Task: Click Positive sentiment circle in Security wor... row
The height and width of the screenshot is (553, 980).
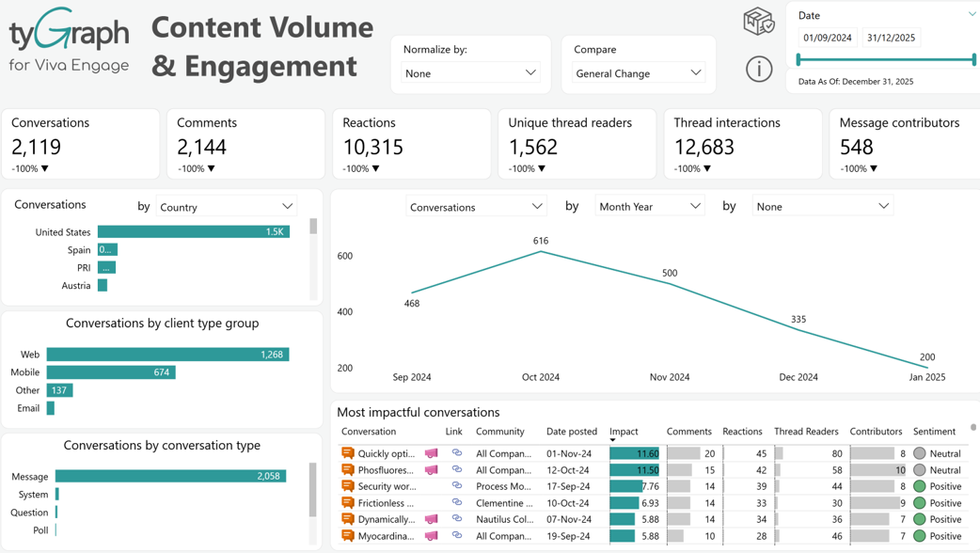Action: pos(920,486)
